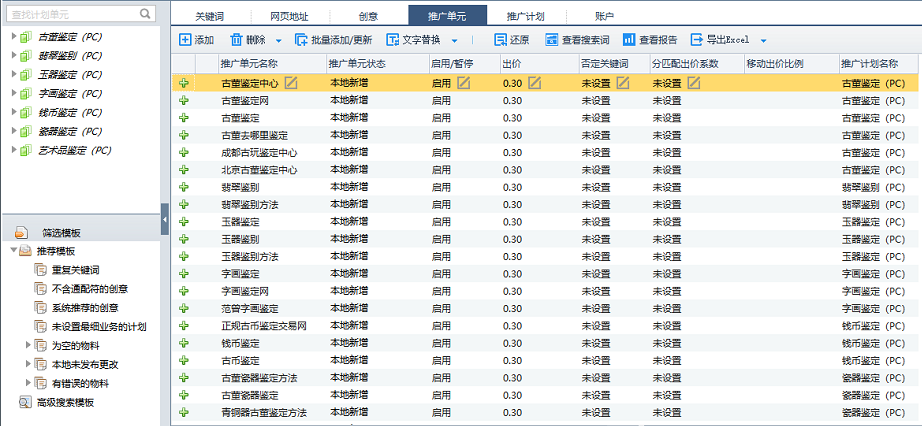Click the 批量添加/更新 toolbar icon
Screen dimensions: 922x426
[x=302, y=40]
